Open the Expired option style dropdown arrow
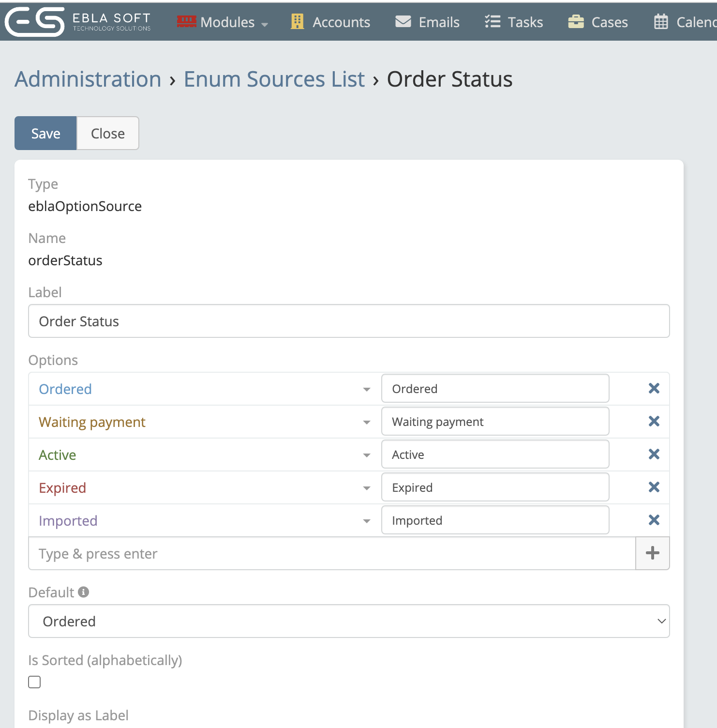The width and height of the screenshot is (717, 728). coord(366,488)
